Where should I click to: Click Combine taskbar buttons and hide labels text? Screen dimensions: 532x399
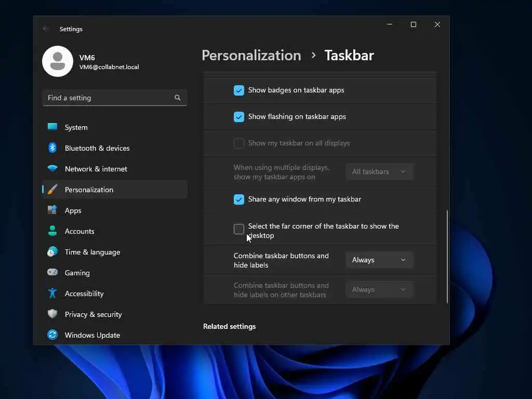click(x=281, y=260)
